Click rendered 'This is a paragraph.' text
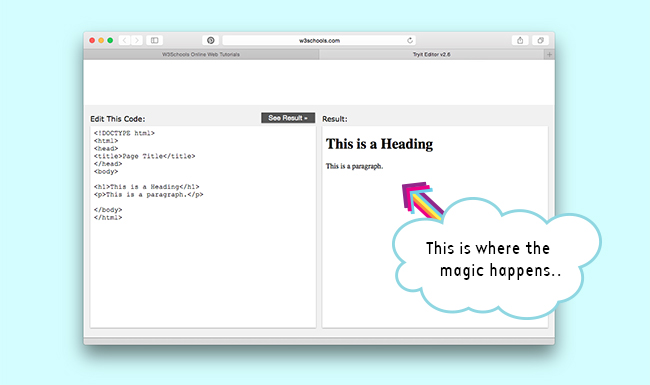The height and width of the screenshot is (385, 650). tap(354, 166)
